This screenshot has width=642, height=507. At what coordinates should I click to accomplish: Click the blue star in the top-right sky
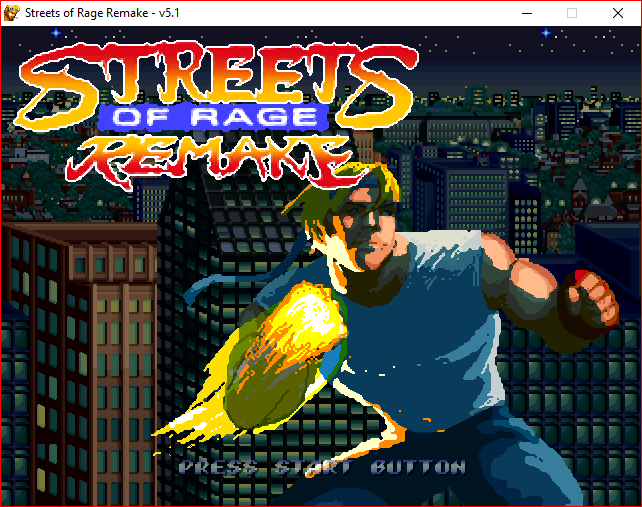point(546,33)
